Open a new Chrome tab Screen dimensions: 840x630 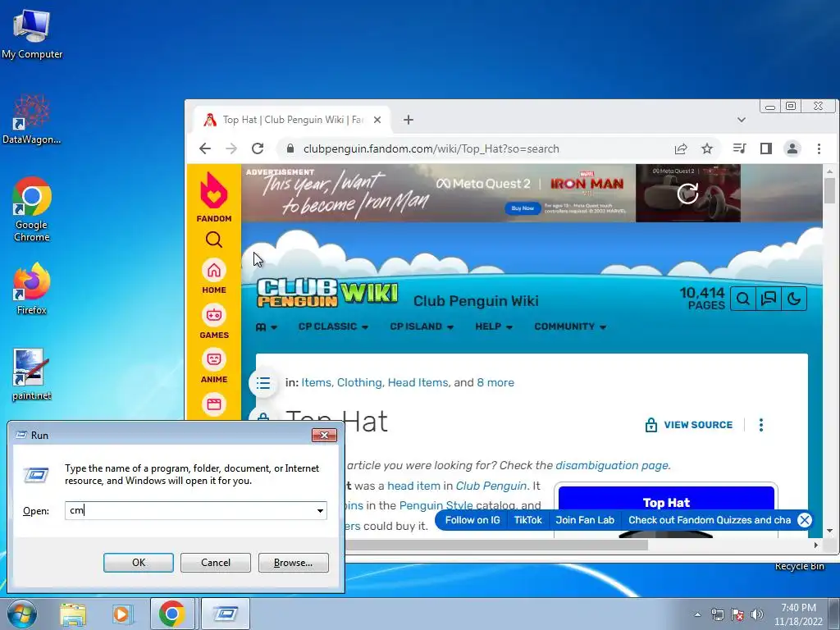point(409,120)
